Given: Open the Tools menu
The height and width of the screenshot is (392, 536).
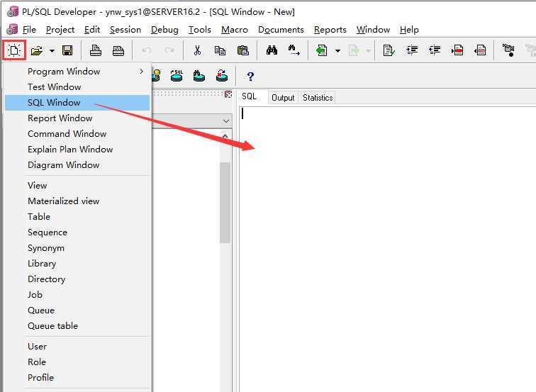Looking at the screenshot, I should coord(200,30).
